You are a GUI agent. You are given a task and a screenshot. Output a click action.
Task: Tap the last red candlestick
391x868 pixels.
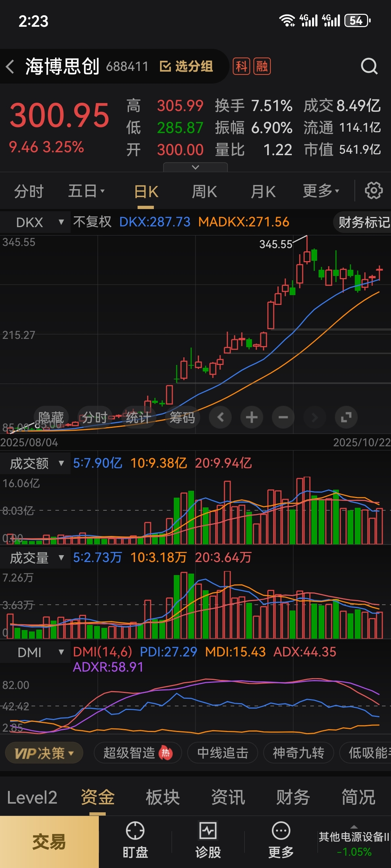click(x=379, y=273)
